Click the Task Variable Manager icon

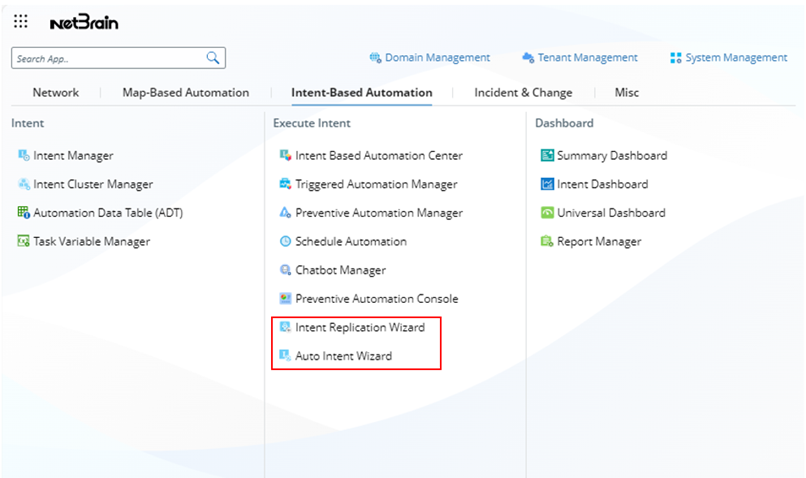tap(24, 241)
